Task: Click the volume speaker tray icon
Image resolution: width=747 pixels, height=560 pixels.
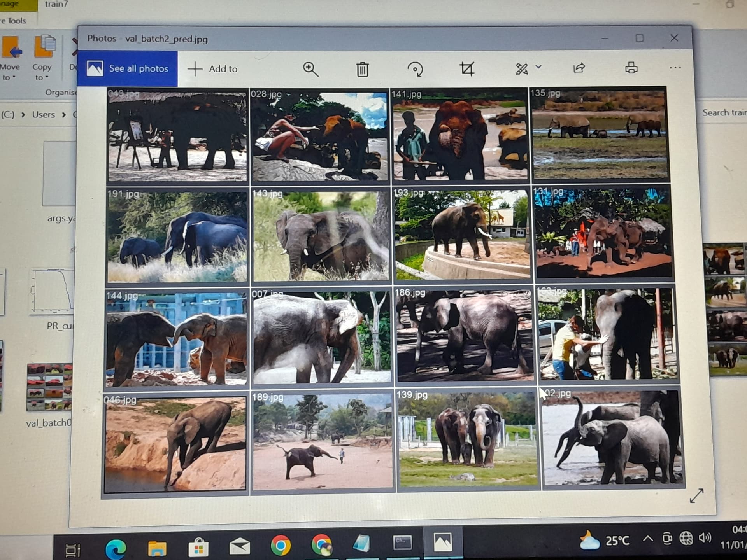Action: click(705, 538)
